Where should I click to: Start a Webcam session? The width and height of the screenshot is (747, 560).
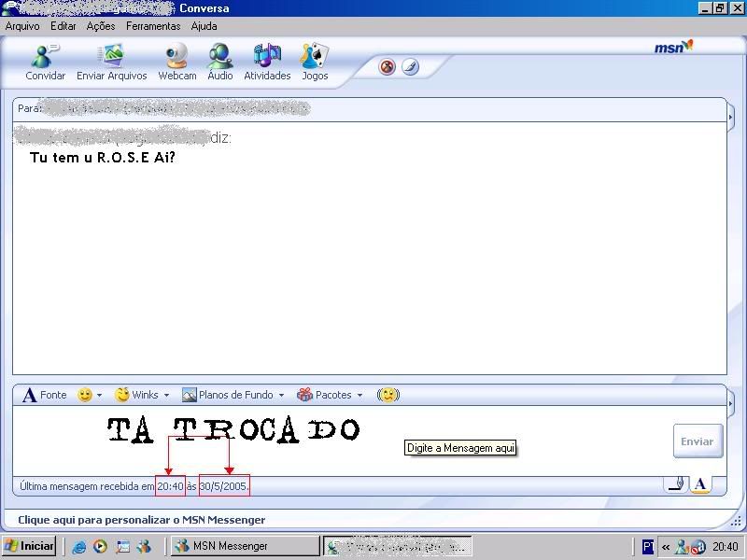click(177, 62)
